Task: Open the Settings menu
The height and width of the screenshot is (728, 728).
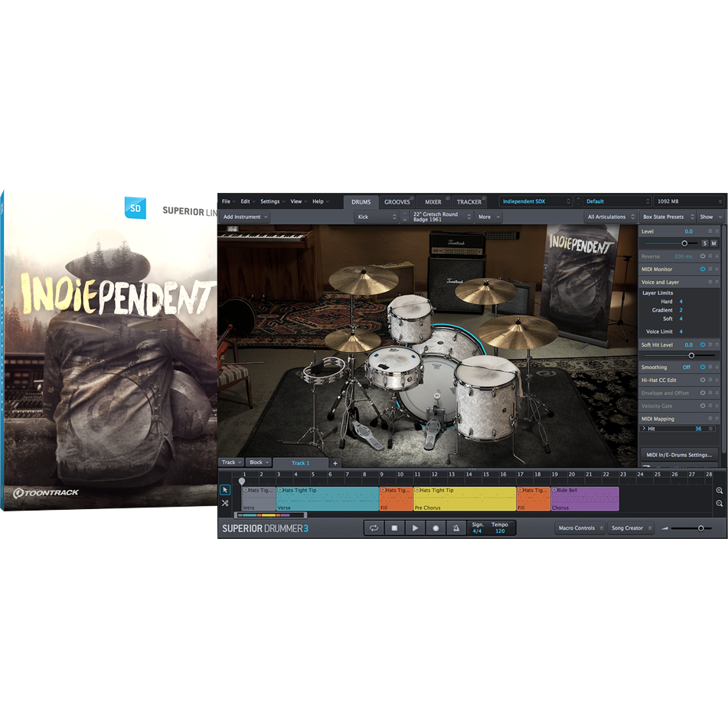Action: (273, 201)
